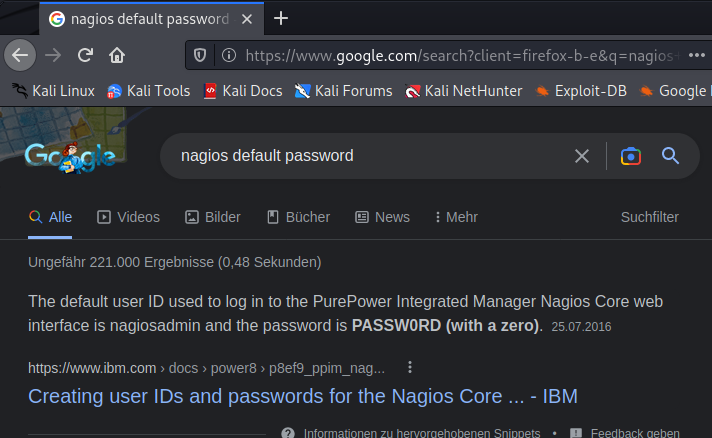The height and width of the screenshot is (438, 712).
Task: Open the Google Hacking bookmark
Action: pyautogui.click(x=675, y=91)
